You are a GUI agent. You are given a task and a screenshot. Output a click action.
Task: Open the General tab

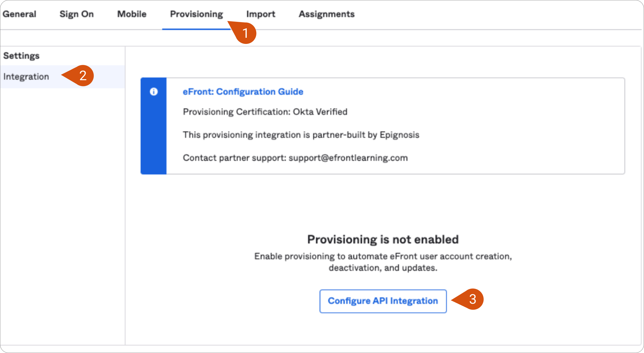pyautogui.click(x=19, y=14)
